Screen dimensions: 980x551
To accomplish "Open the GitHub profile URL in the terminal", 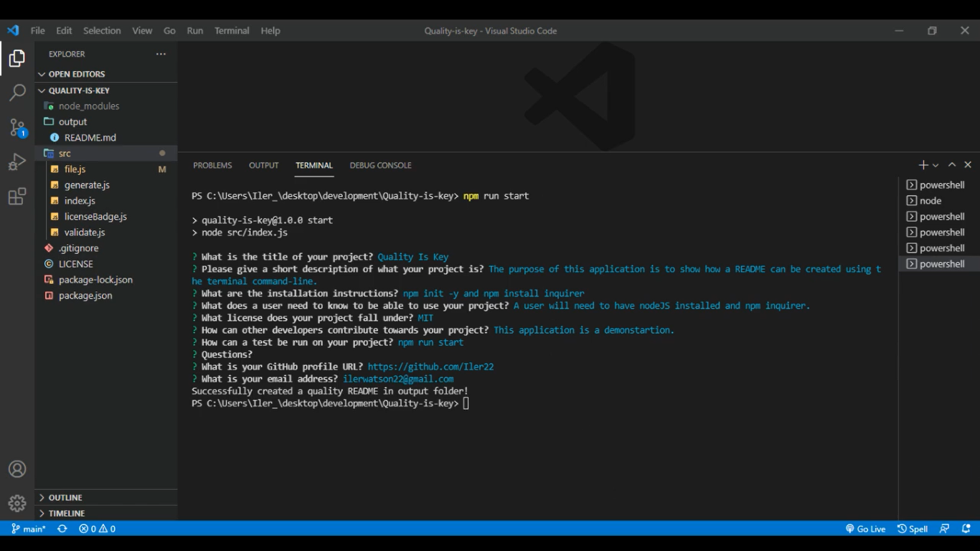I will (x=429, y=367).
